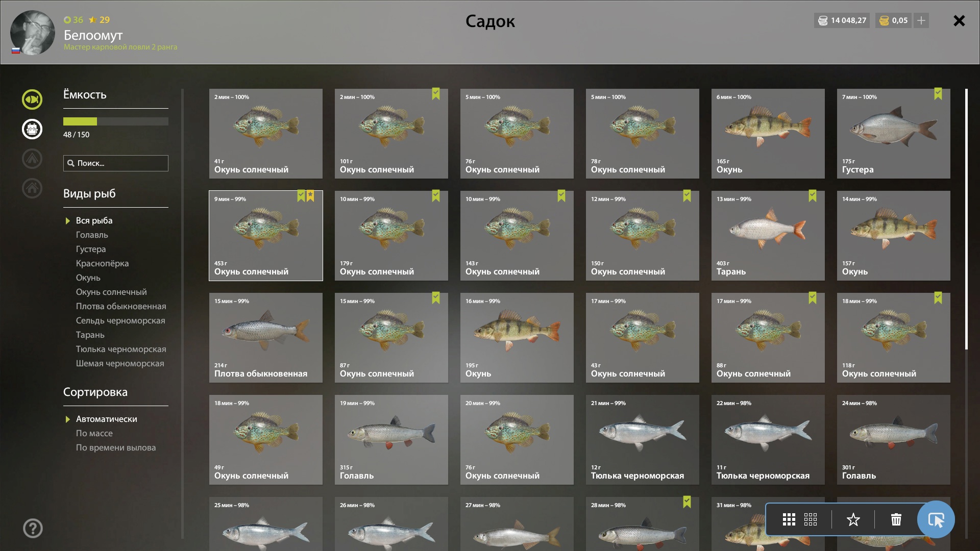Select the 403 г Тарань fish card
The image size is (980, 551).
tap(768, 236)
